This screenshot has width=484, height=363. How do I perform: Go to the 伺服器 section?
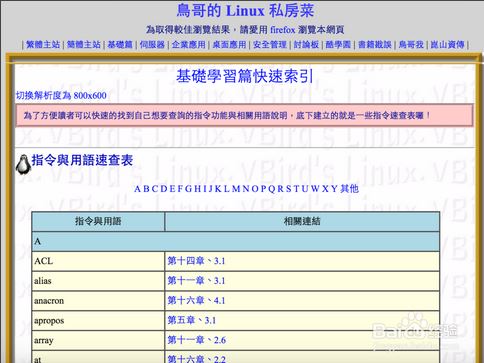point(152,44)
